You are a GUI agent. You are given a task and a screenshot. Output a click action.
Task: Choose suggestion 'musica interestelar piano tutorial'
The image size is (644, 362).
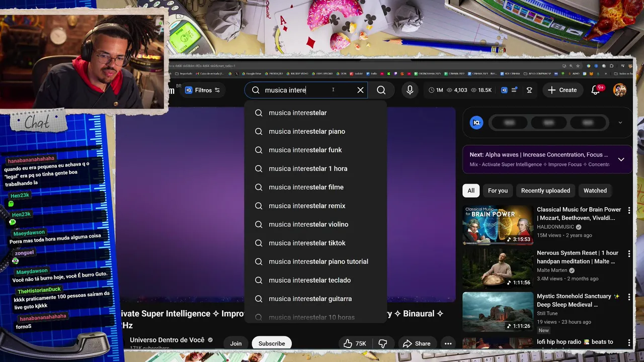click(315, 261)
